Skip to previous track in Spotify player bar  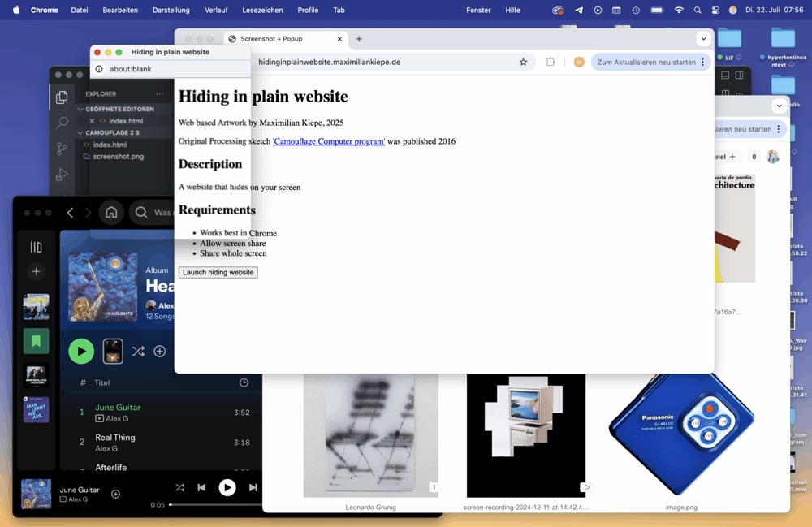coord(201,487)
